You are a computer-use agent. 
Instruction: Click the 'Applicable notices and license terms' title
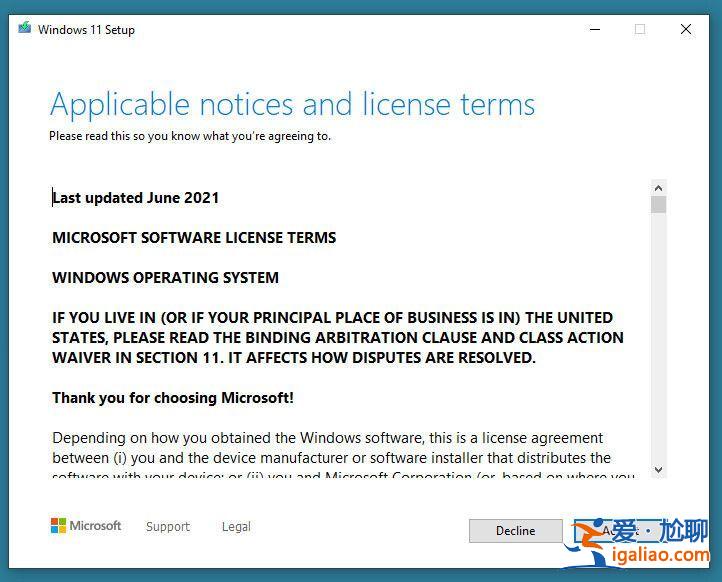(292, 104)
